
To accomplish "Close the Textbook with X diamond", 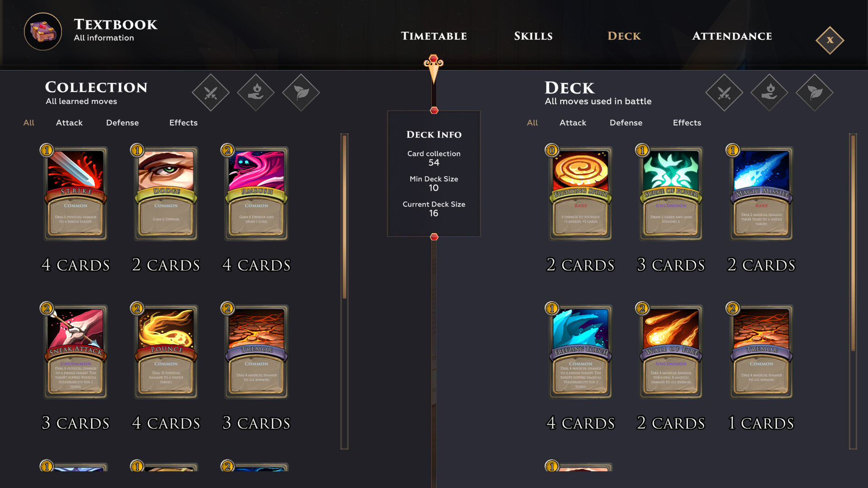I will coord(830,40).
